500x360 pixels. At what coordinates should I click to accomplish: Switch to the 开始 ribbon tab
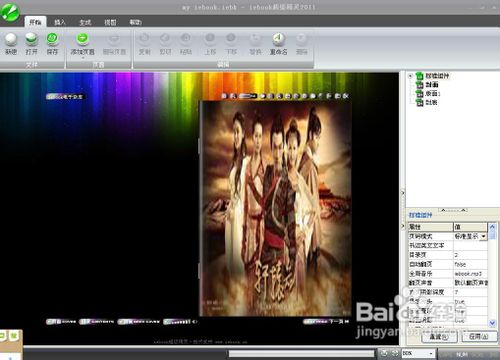point(35,22)
